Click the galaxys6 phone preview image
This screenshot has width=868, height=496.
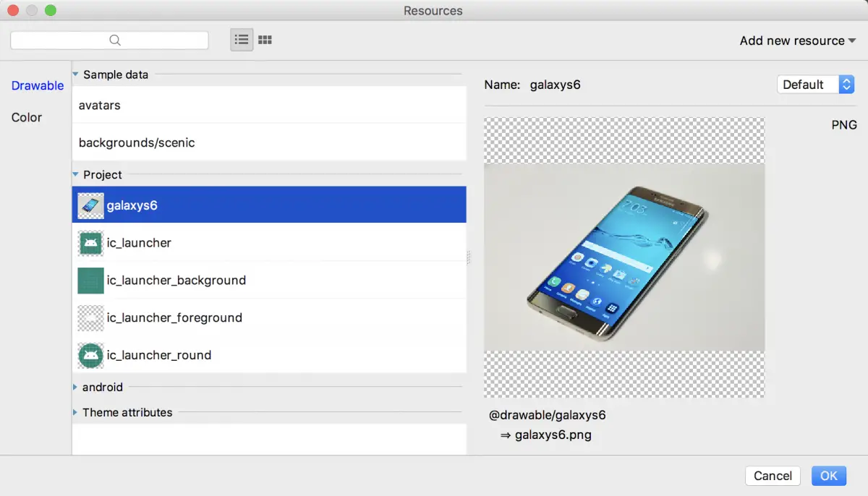(x=624, y=257)
